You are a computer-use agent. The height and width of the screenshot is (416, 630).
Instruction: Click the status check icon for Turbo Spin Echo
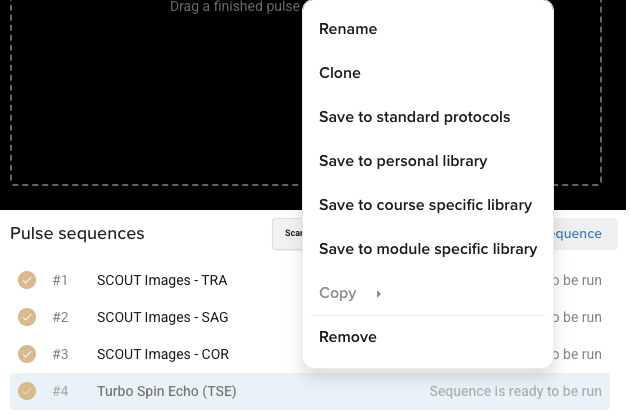pyautogui.click(x=27, y=391)
